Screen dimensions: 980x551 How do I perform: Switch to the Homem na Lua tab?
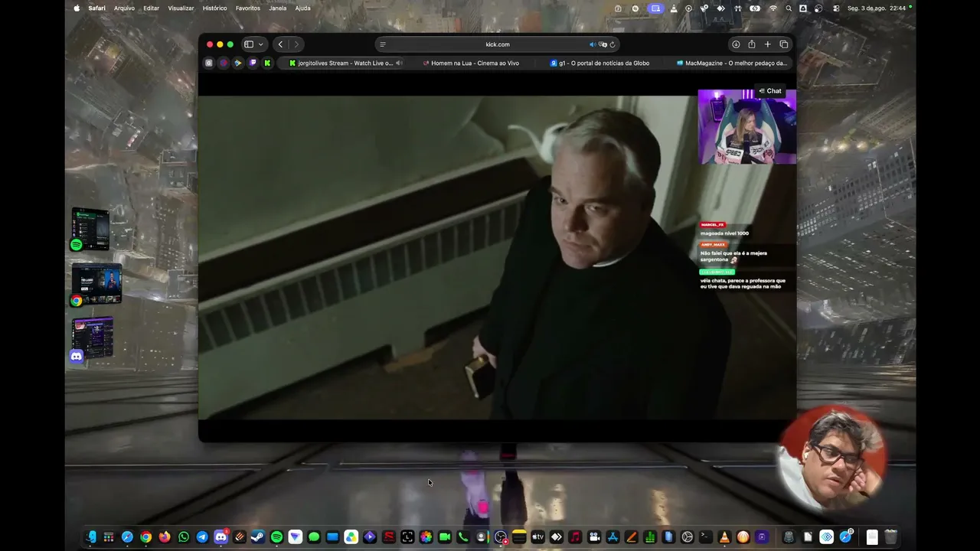(x=472, y=63)
